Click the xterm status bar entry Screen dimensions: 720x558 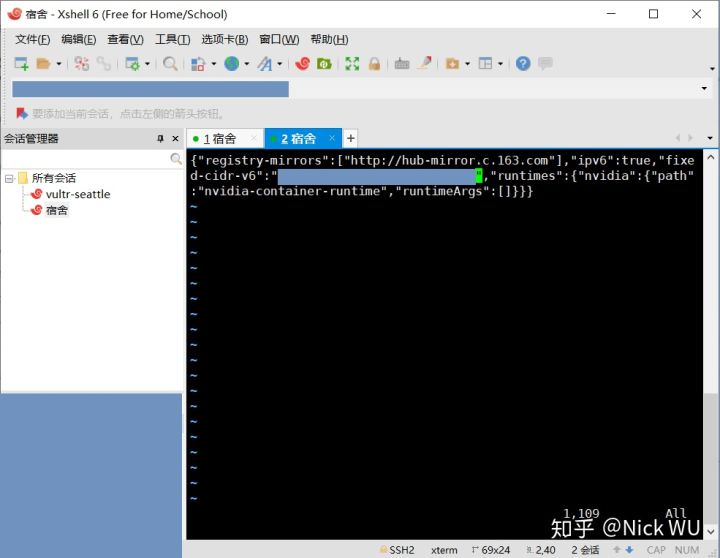[x=444, y=550]
